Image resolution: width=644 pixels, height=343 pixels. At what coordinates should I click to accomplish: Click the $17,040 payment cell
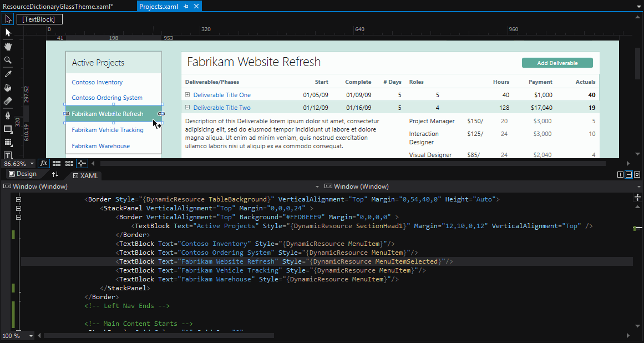tap(541, 108)
